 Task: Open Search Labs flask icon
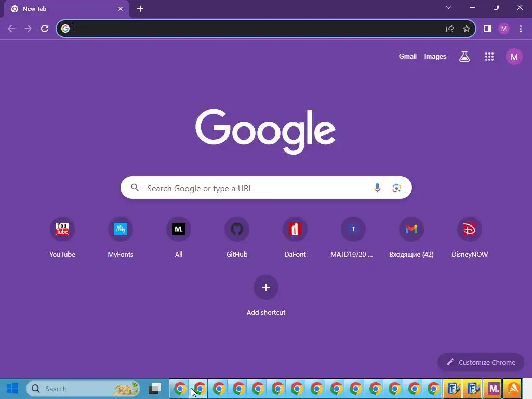464,57
